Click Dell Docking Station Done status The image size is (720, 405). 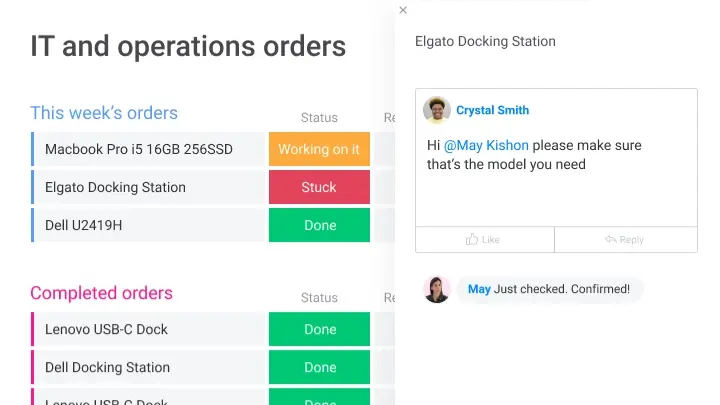319,367
